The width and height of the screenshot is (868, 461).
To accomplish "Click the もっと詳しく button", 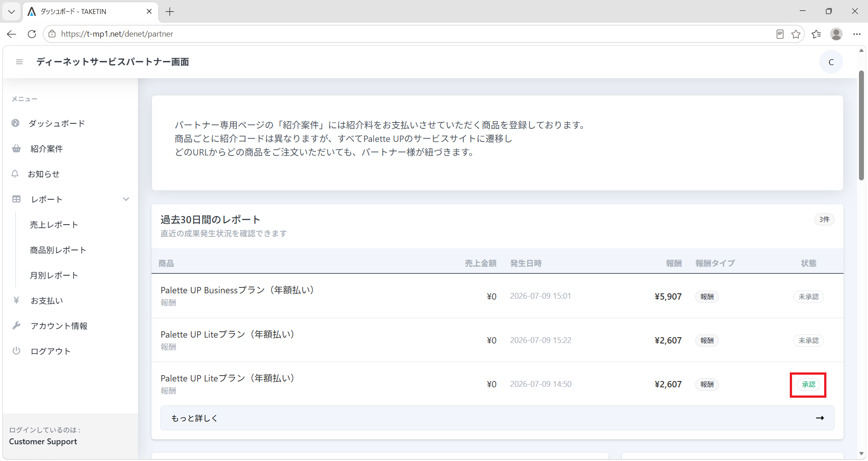I will click(497, 418).
